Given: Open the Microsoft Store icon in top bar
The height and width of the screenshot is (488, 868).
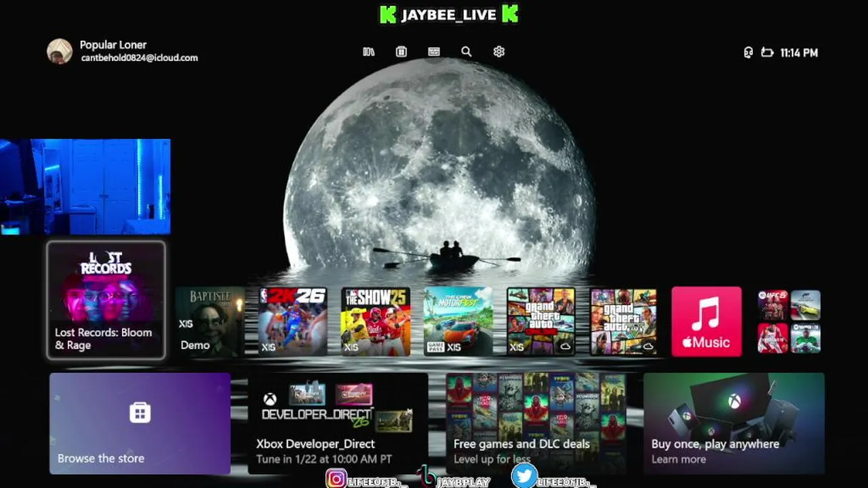Looking at the screenshot, I should [x=401, y=52].
